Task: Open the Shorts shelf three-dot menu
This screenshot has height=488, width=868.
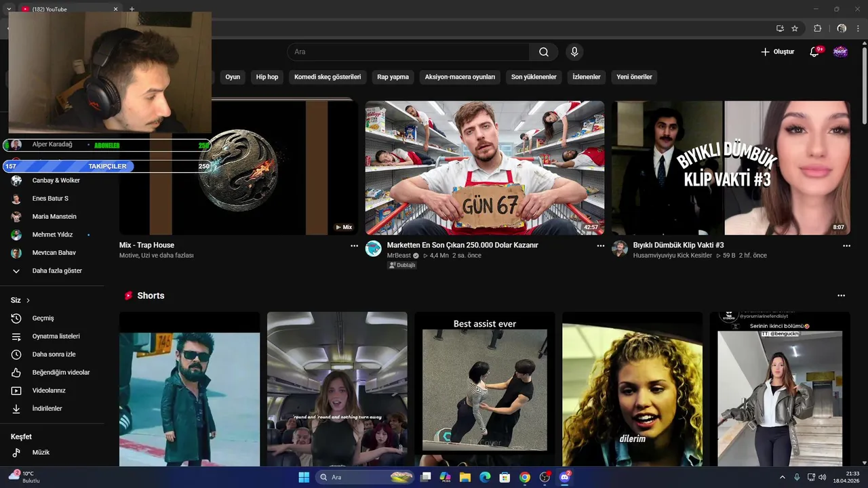Action: click(841, 296)
